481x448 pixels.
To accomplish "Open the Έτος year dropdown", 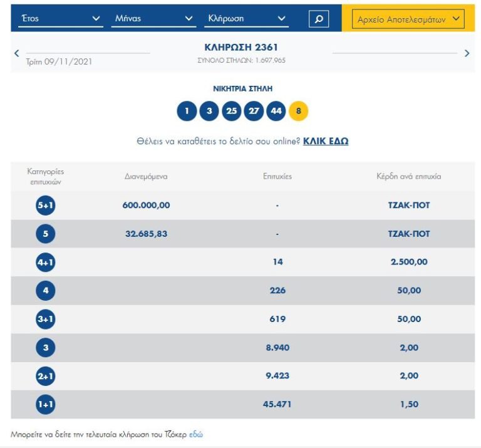I will coord(61,19).
